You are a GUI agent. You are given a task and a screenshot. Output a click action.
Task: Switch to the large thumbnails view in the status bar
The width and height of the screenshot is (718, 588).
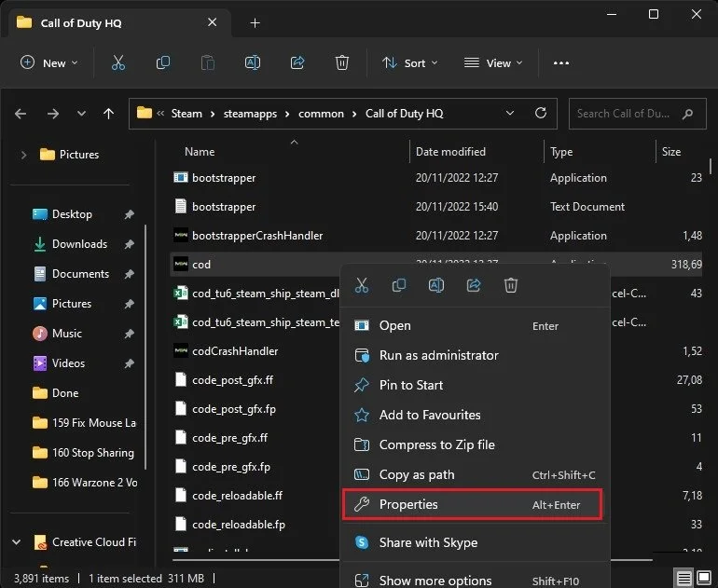(x=704, y=578)
